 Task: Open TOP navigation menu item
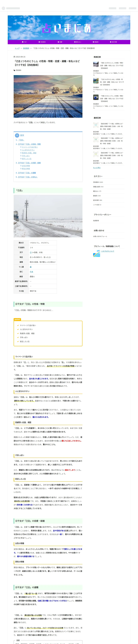pyautogui.click(x=24, y=42)
